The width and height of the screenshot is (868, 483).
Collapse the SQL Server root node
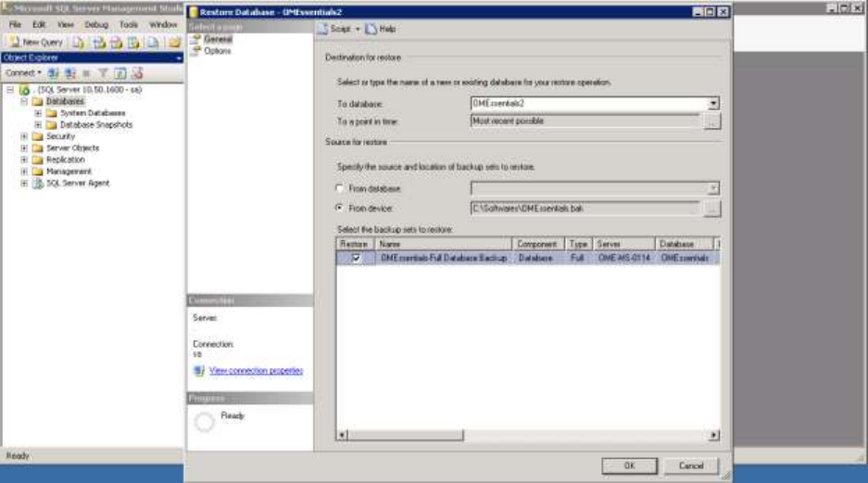pos(10,90)
